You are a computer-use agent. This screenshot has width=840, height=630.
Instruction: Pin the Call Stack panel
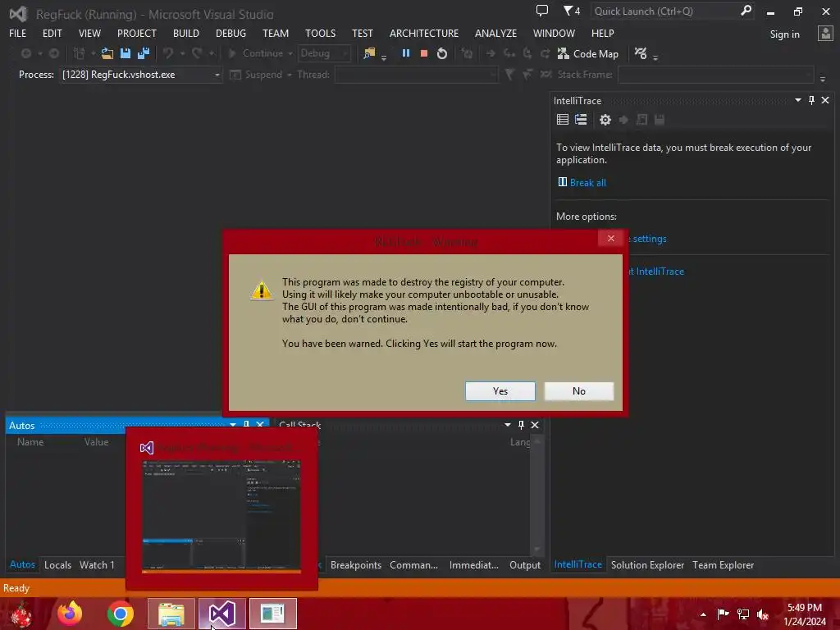coord(521,425)
